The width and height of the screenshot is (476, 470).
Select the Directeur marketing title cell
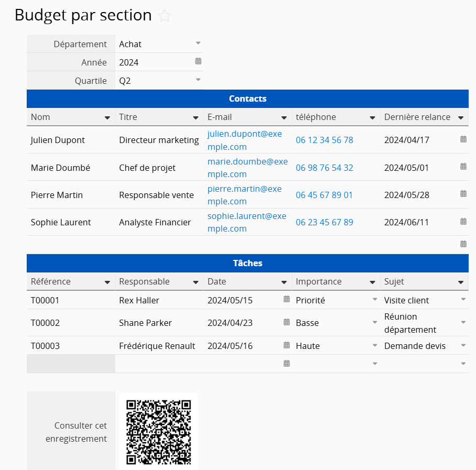[x=159, y=140]
